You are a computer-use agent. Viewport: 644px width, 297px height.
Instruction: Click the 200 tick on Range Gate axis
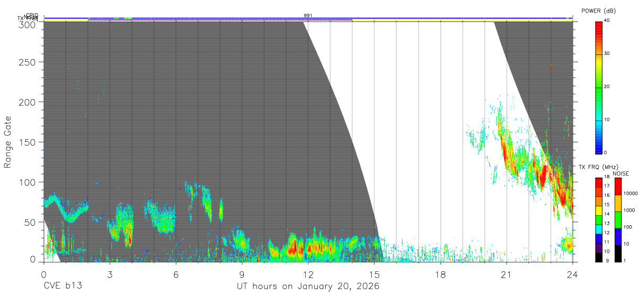pos(28,102)
